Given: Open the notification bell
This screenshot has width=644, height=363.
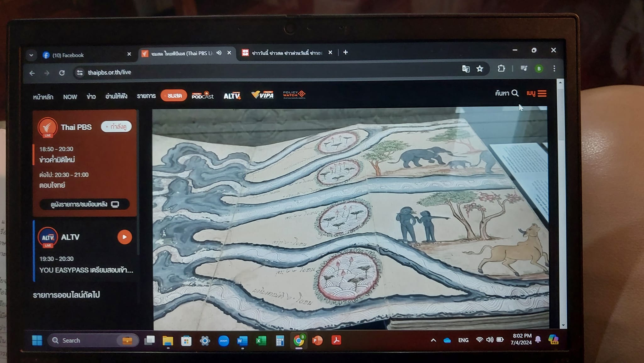Looking at the screenshot, I should 538,339.
